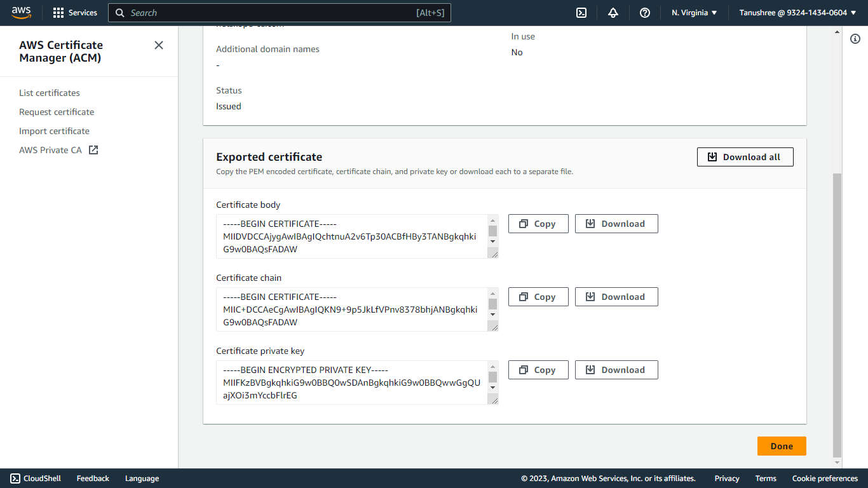Click the external link icon beside AWS Private CA
Screen dimensions: 868x488
tap(93, 150)
